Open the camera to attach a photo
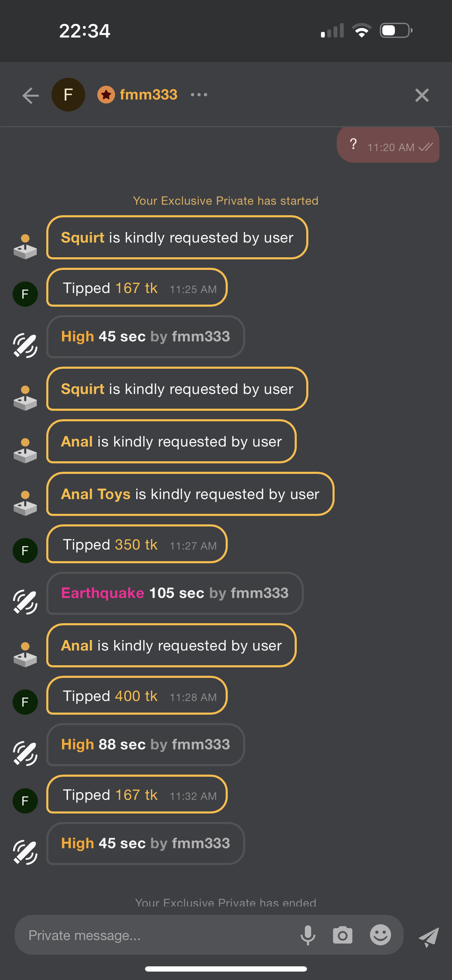 [342, 935]
